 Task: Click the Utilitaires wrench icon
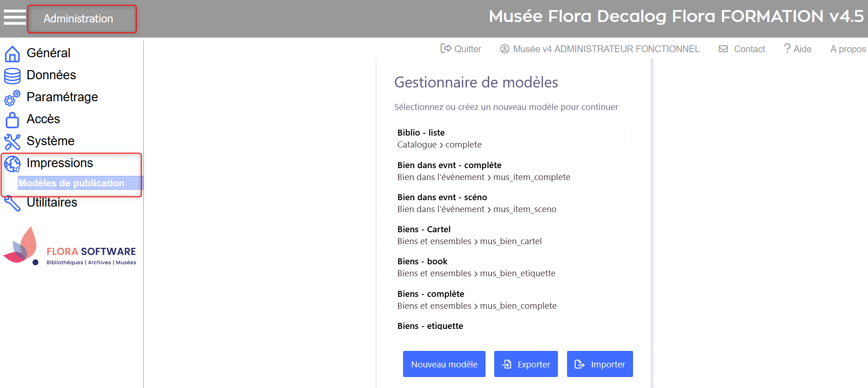[12, 203]
